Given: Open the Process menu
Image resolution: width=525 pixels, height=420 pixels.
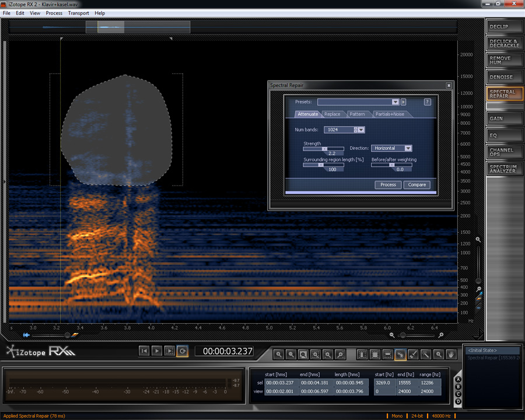Looking at the screenshot, I should click(54, 13).
